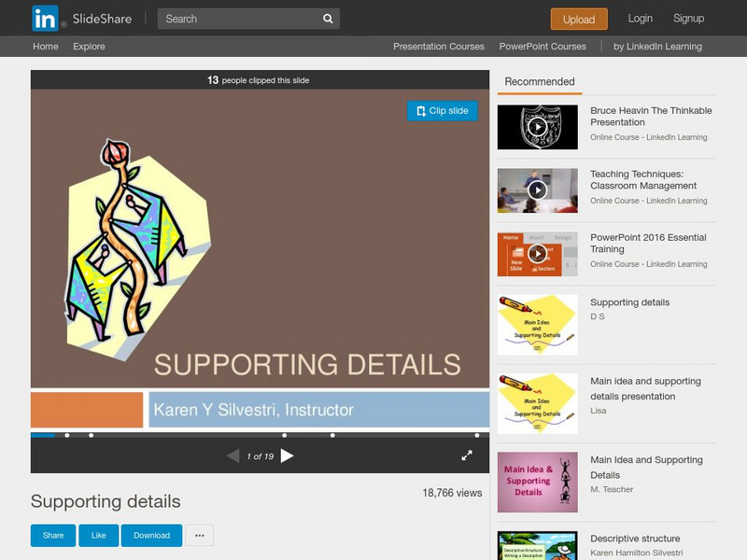
Task: Open by LinkedIn Learning link
Action: click(657, 46)
